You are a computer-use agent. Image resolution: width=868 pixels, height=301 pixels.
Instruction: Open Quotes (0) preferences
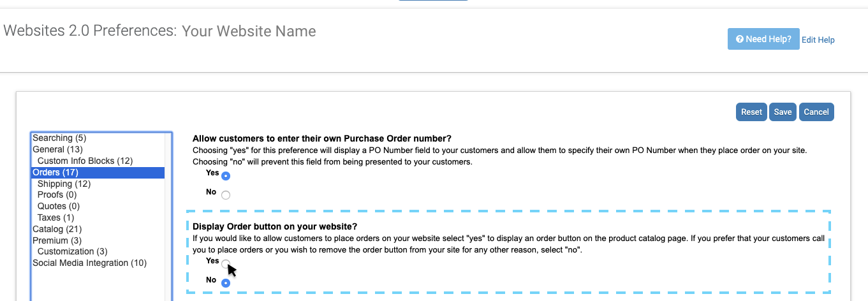click(x=59, y=206)
